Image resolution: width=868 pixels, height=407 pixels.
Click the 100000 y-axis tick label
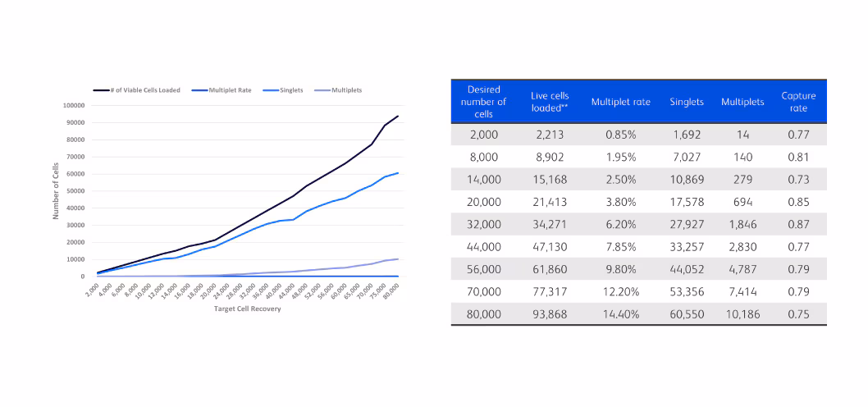click(x=75, y=106)
